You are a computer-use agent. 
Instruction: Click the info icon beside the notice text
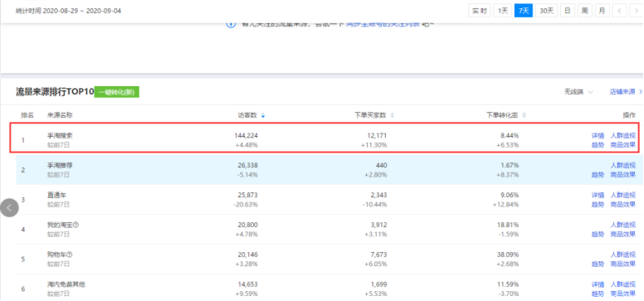click(x=231, y=24)
